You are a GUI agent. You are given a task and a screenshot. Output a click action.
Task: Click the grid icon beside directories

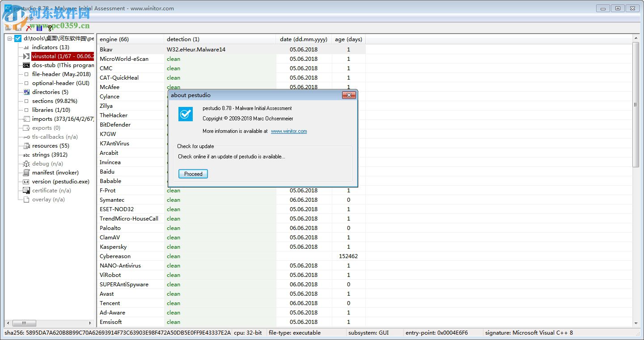point(26,92)
